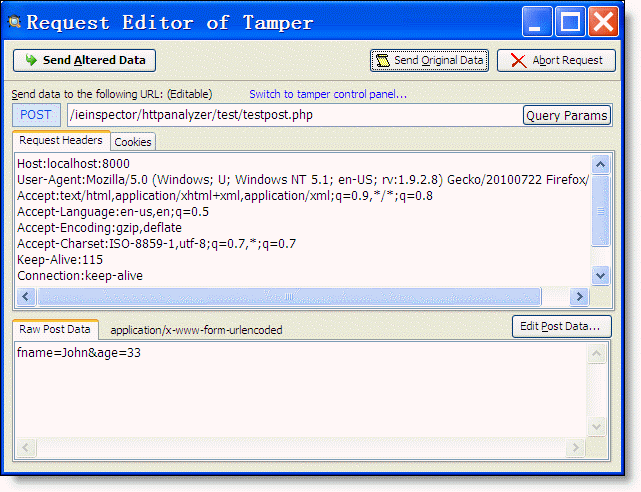
Task: Click the Accept-Language header line
Action: tap(113, 212)
